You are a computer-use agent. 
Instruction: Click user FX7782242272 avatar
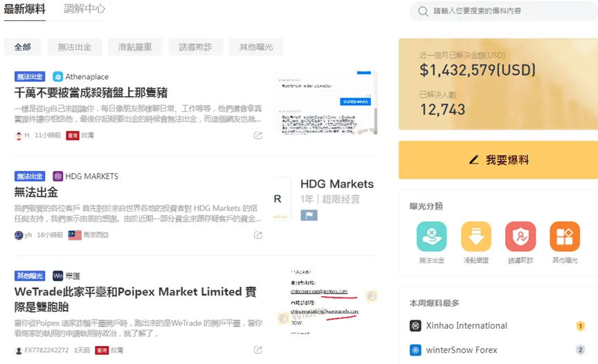[18, 350]
